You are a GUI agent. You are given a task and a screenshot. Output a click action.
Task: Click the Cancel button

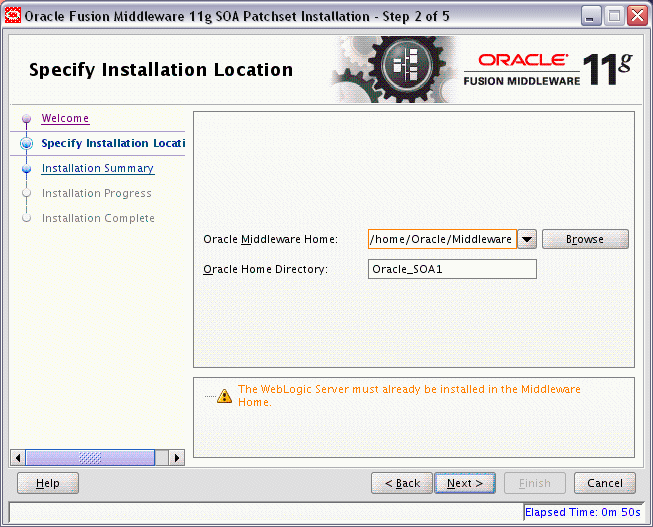pyautogui.click(x=605, y=483)
